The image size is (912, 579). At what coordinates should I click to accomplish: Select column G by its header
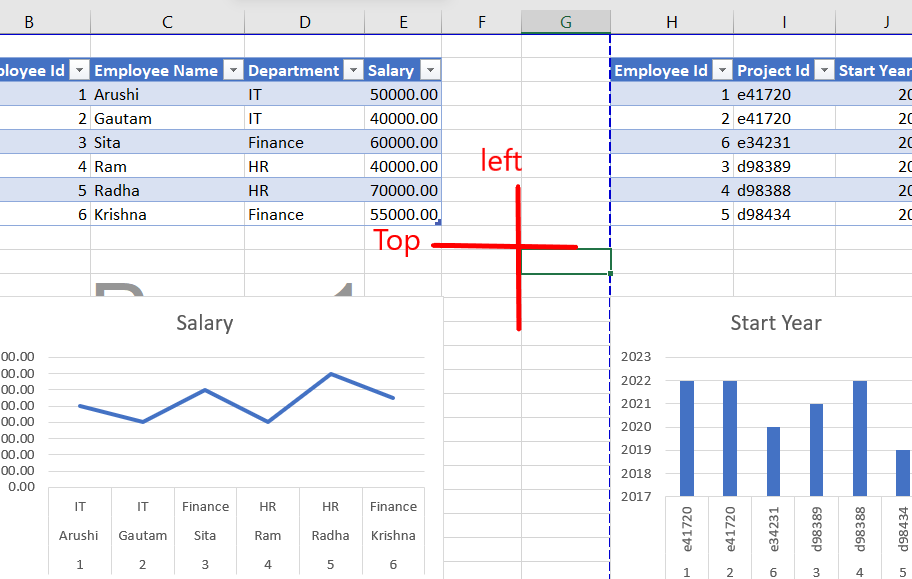coord(565,20)
